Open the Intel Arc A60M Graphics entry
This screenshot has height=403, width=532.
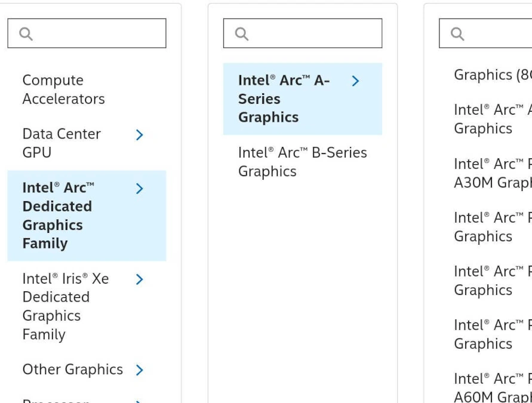pos(493,388)
